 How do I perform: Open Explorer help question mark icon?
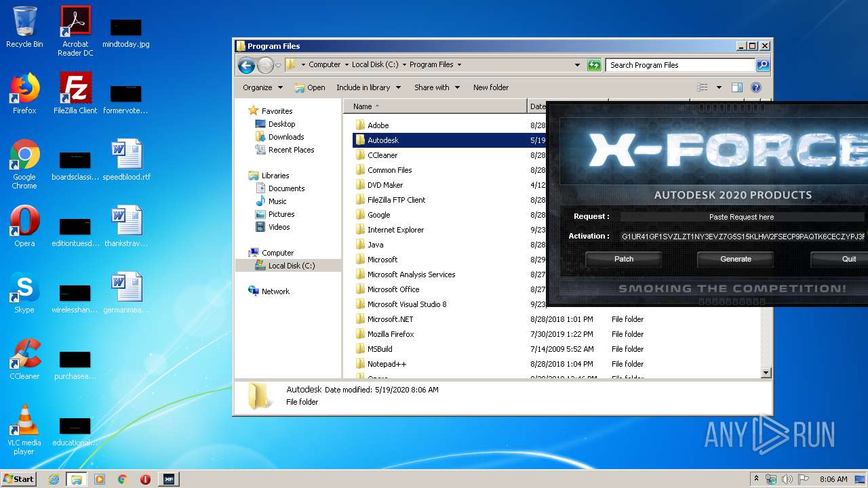point(756,87)
